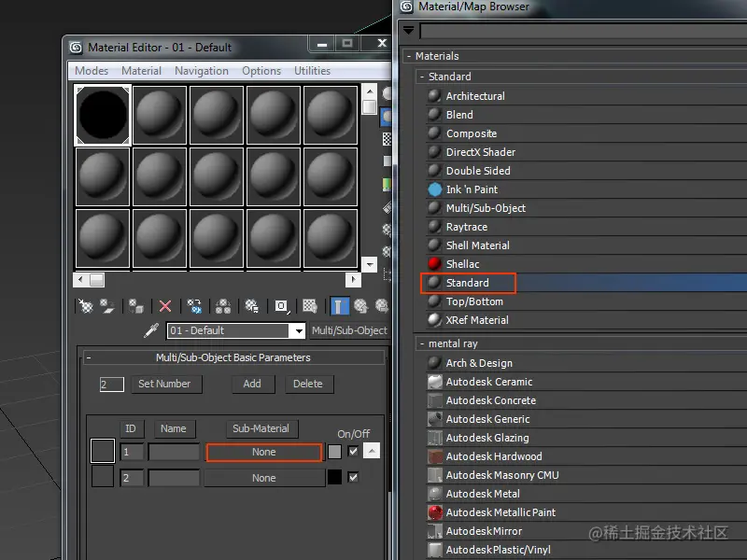Click the checkered Background icon beside sample slots
Image resolution: width=747 pixels, height=560 pixels.
(x=387, y=138)
